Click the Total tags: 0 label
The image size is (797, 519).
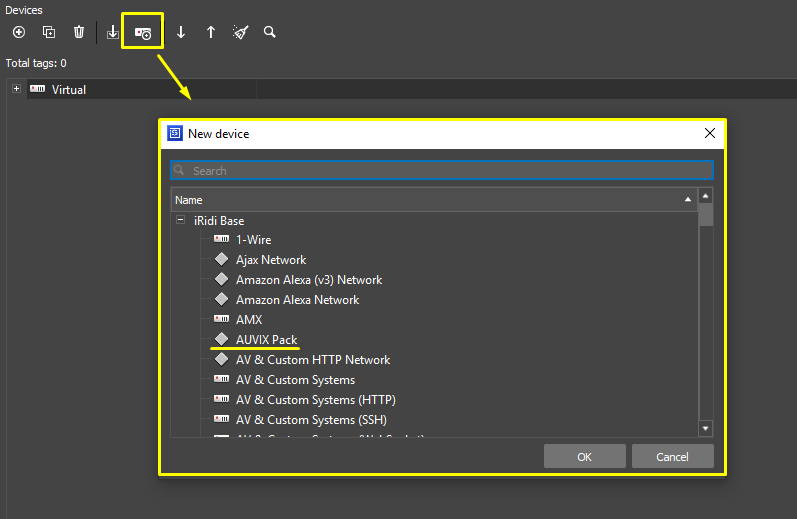[x=36, y=63]
